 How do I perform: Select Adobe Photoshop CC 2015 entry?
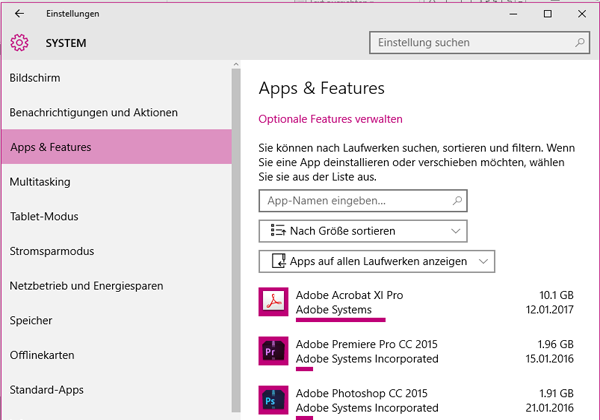tap(416, 402)
